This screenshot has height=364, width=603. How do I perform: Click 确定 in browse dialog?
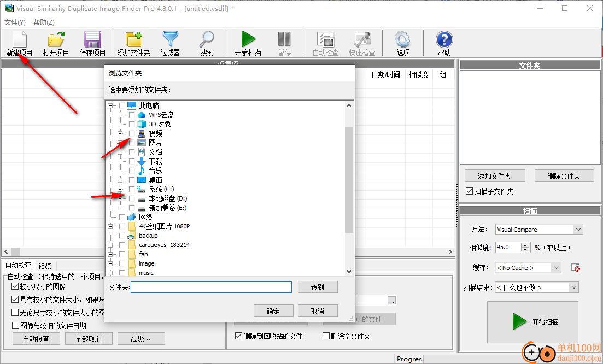[x=273, y=311]
